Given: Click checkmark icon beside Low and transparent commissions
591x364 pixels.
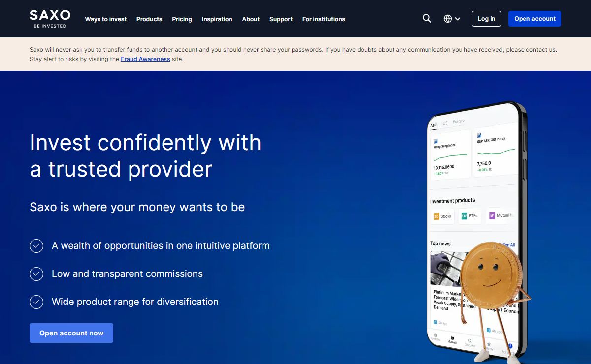Looking at the screenshot, I should (x=36, y=273).
